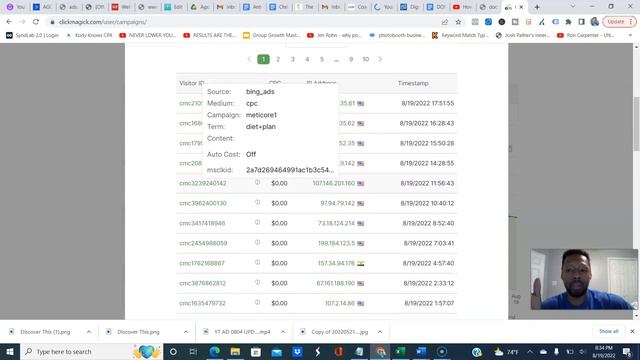The image size is (640, 360).
Task: Open visitor cmc3876862812 link
Action: pos(202,283)
